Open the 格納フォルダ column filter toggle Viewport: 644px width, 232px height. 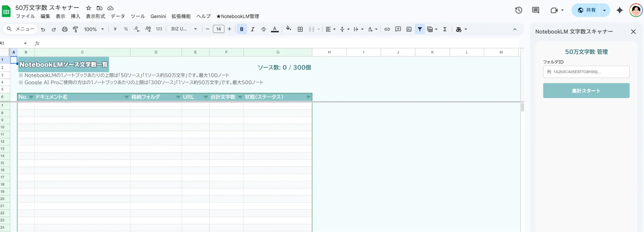[x=178, y=97]
